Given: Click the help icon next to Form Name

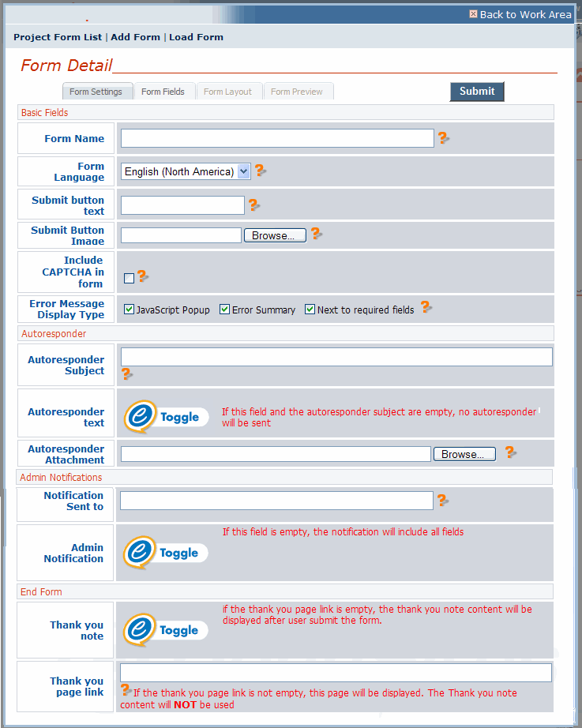Looking at the screenshot, I should click(x=444, y=137).
